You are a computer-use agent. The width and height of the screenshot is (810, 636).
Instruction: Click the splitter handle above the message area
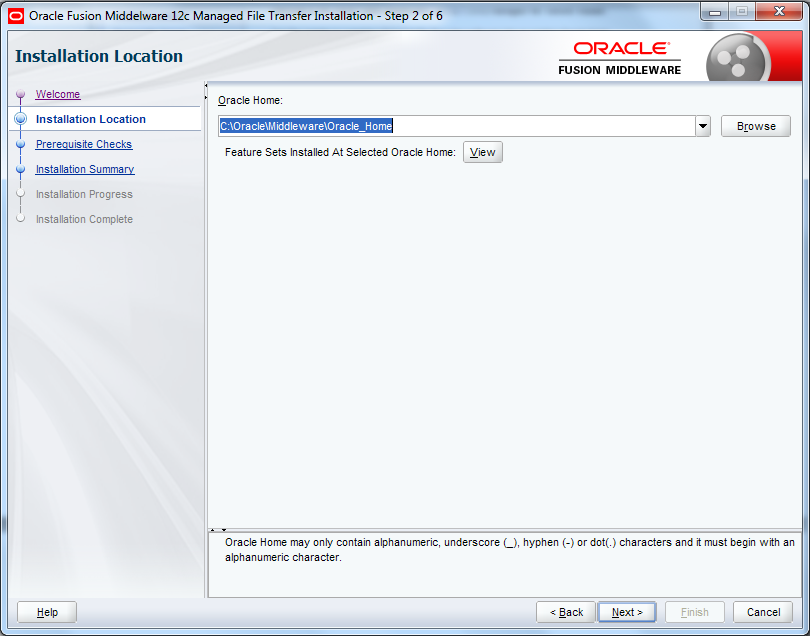click(218, 528)
